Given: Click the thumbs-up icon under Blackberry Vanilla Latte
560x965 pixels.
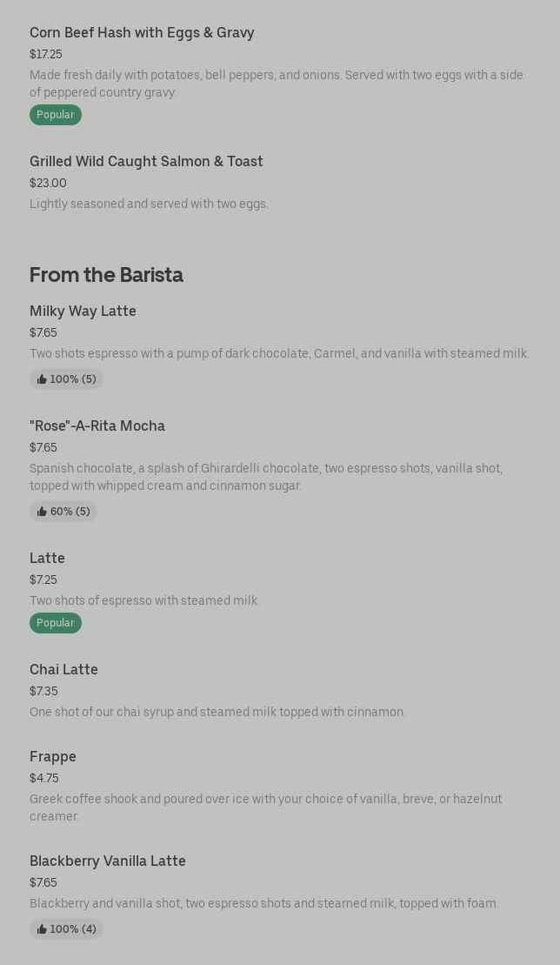Looking at the screenshot, I should click(x=42, y=929).
